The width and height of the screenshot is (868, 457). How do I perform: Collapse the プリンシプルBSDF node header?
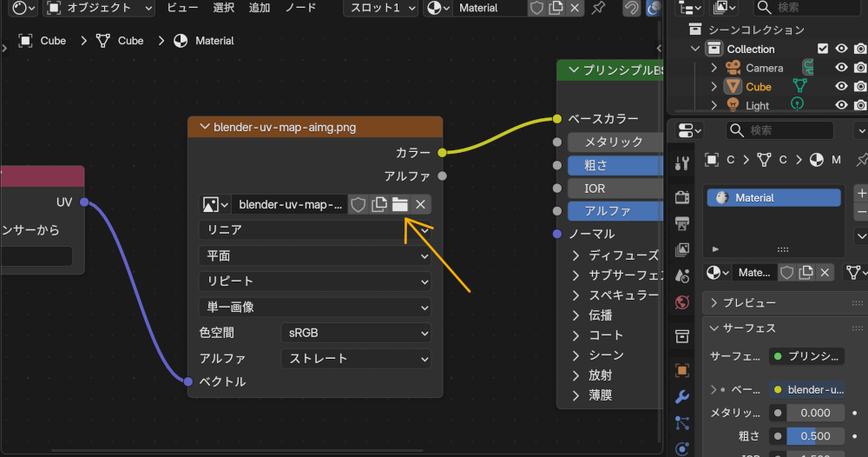coord(574,70)
